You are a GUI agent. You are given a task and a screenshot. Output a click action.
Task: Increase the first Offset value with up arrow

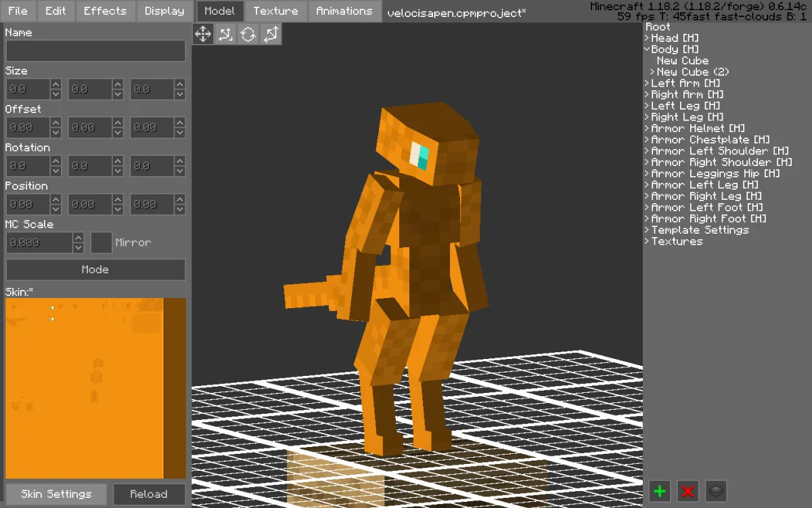(55, 123)
